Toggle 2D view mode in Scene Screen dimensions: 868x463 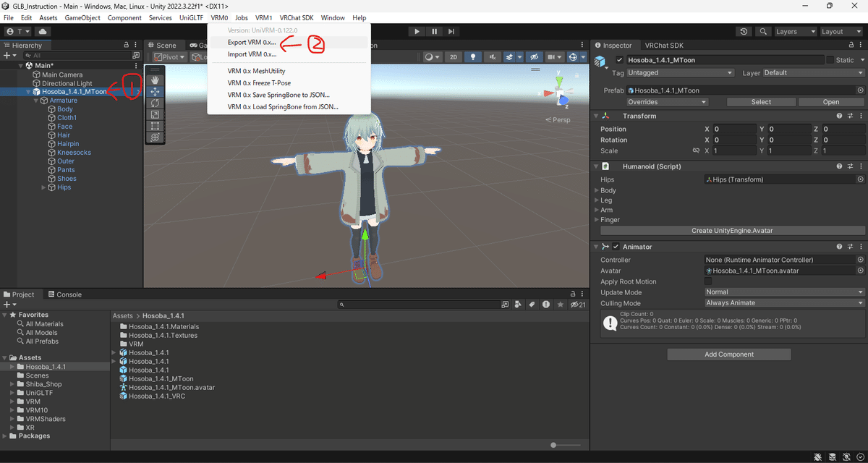pos(453,57)
